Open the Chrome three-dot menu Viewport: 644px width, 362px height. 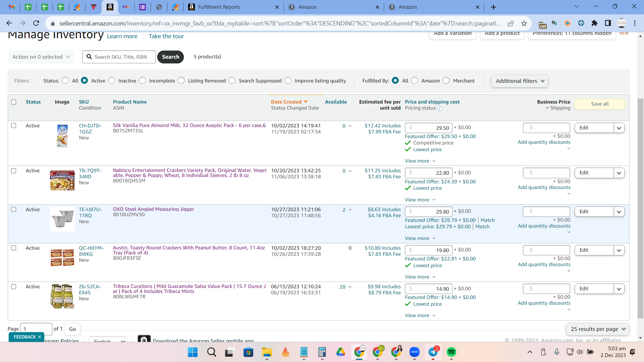[x=635, y=23]
